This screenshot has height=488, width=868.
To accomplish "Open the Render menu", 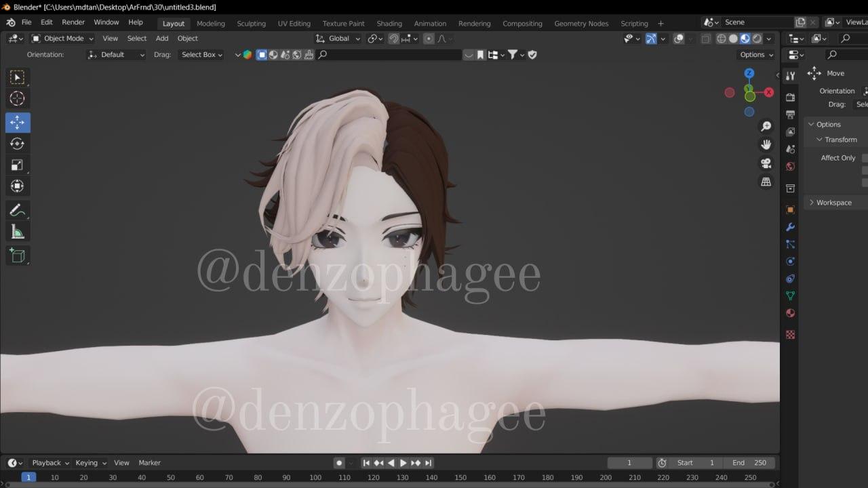I will click(73, 22).
